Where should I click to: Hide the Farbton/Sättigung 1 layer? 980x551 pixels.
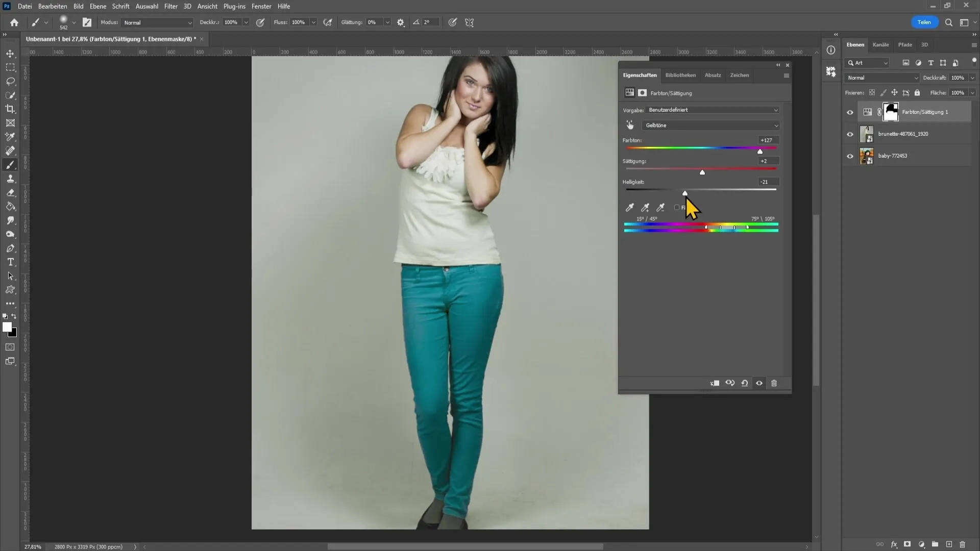point(850,112)
